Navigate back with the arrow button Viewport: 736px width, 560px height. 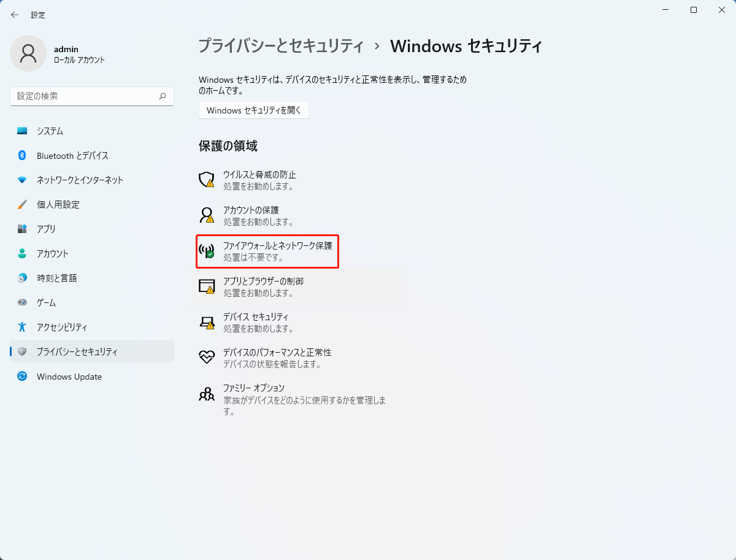pos(15,14)
